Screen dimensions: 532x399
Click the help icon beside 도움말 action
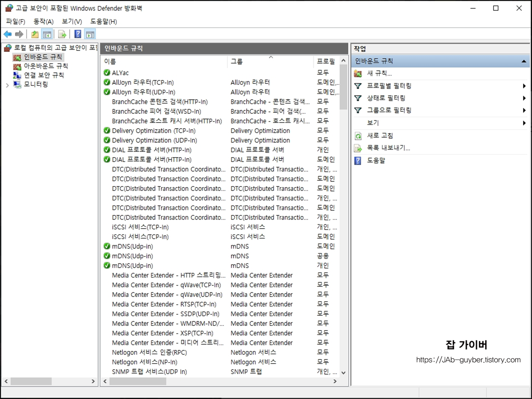(358, 161)
